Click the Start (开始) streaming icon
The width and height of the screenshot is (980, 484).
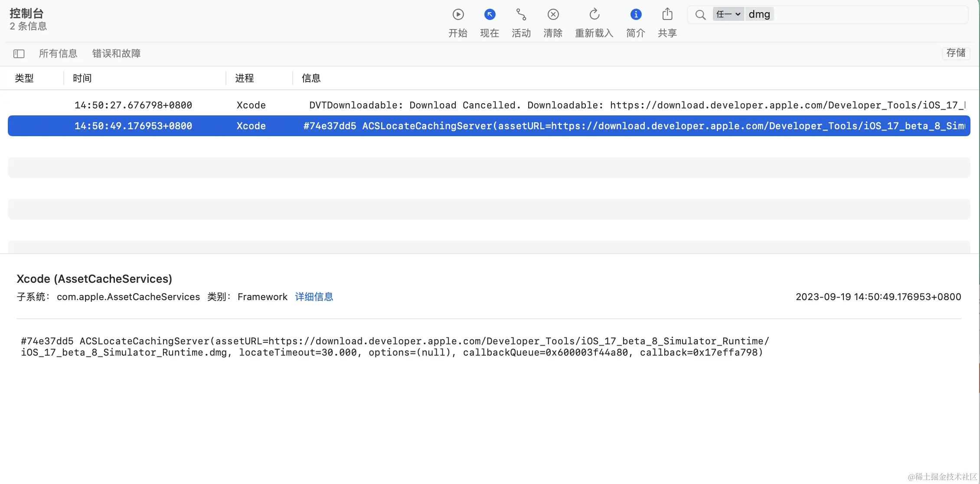click(x=458, y=15)
